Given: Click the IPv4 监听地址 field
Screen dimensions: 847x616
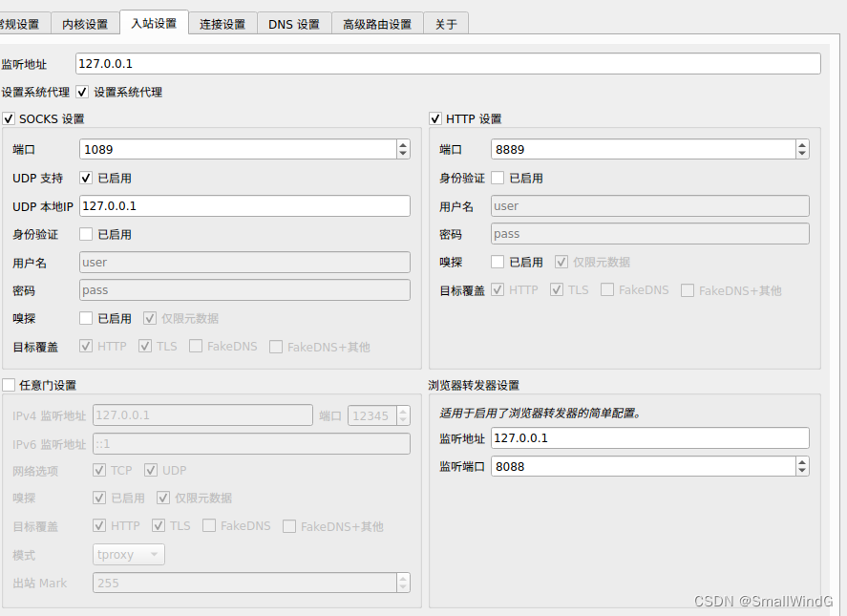Looking at the screenshot, I should pos(202,415).
